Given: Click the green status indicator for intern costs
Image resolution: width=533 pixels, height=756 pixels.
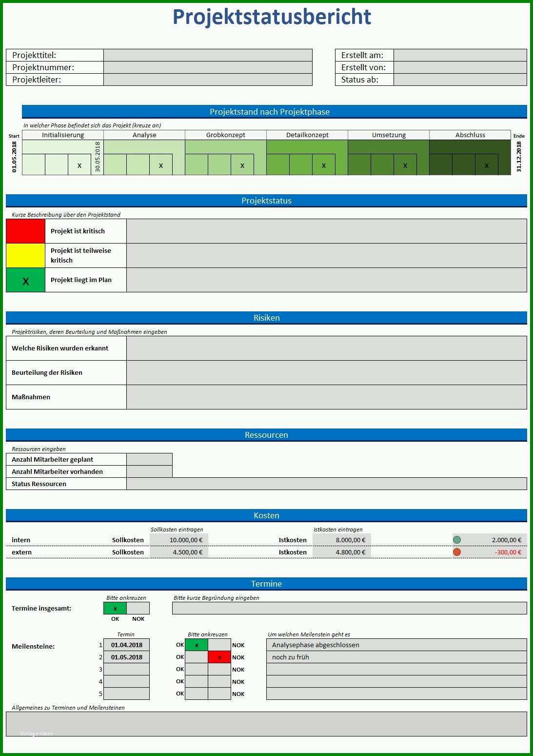Looking at the screenshot, I should coord(457,540).
